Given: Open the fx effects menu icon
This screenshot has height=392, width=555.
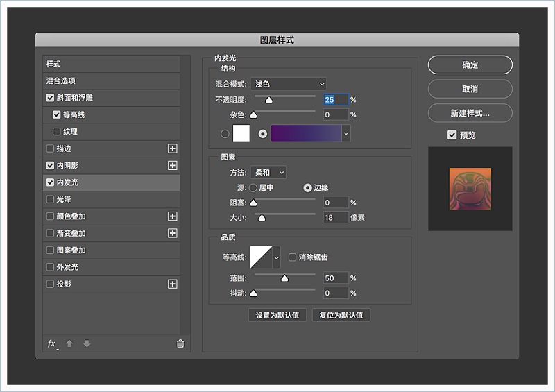Looking at the screenshot, I should [x=51, y=343].
